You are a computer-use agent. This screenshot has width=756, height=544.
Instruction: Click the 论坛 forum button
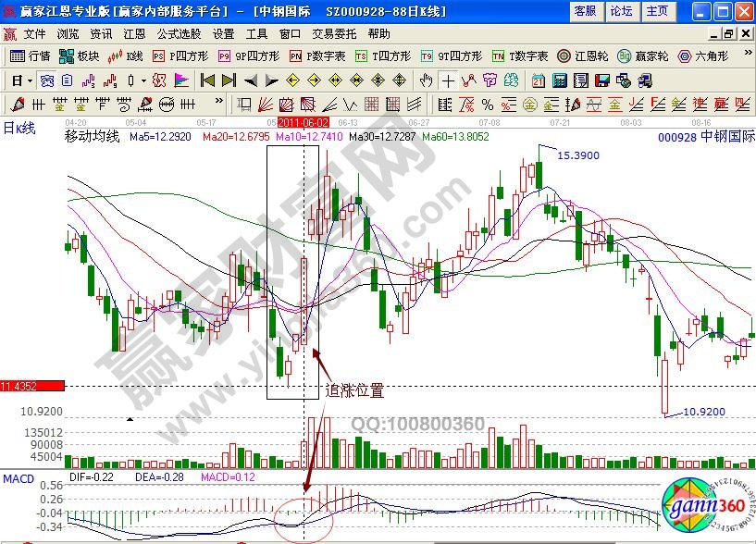click(622, 11)
